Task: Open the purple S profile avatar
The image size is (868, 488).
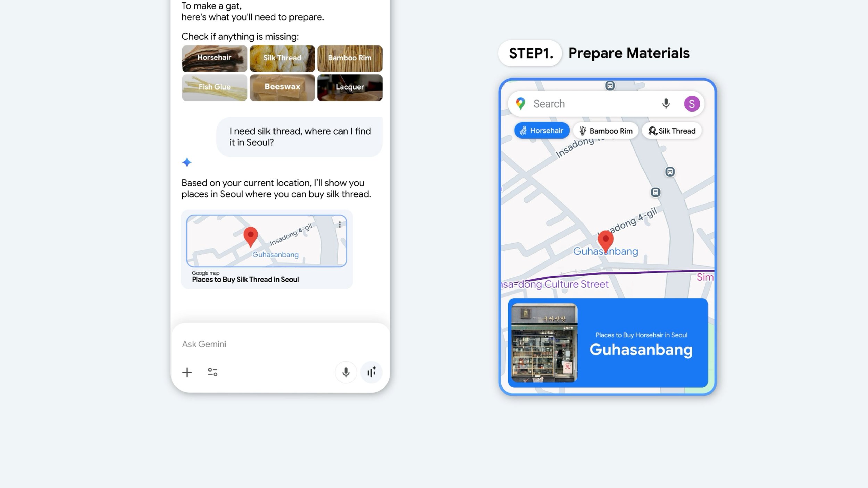Action: 691,104
